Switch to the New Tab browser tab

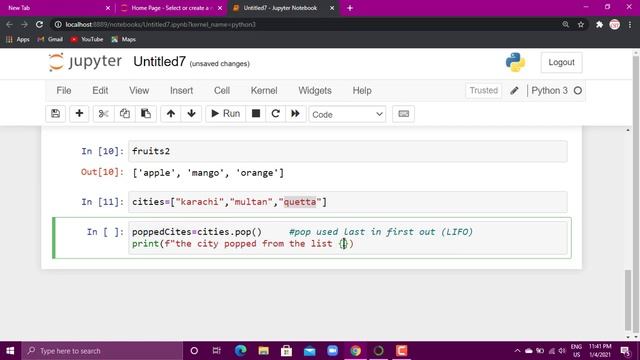pyautogui.click(x=57, y=8)
